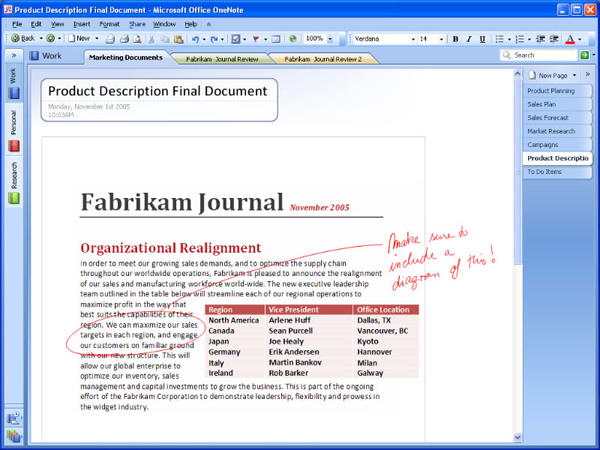Click the Cut scissors icon
600x450 pixels.
tap(152, 39)
